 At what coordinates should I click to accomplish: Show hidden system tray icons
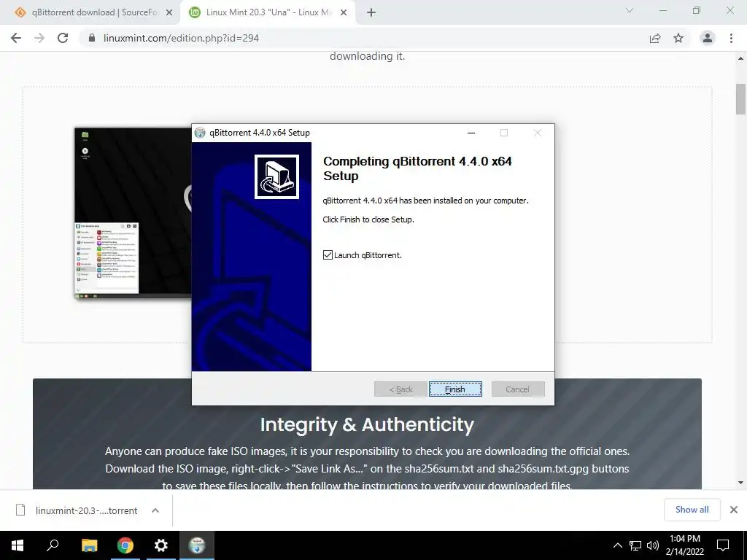pyautogui.click(x=617, y=545)
